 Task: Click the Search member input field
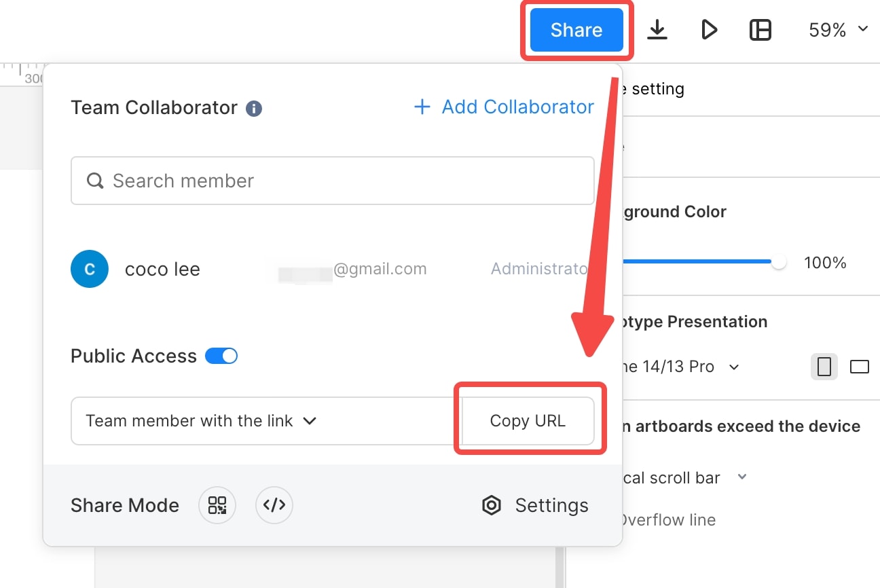pyautogui.click(x=333, y=181)
